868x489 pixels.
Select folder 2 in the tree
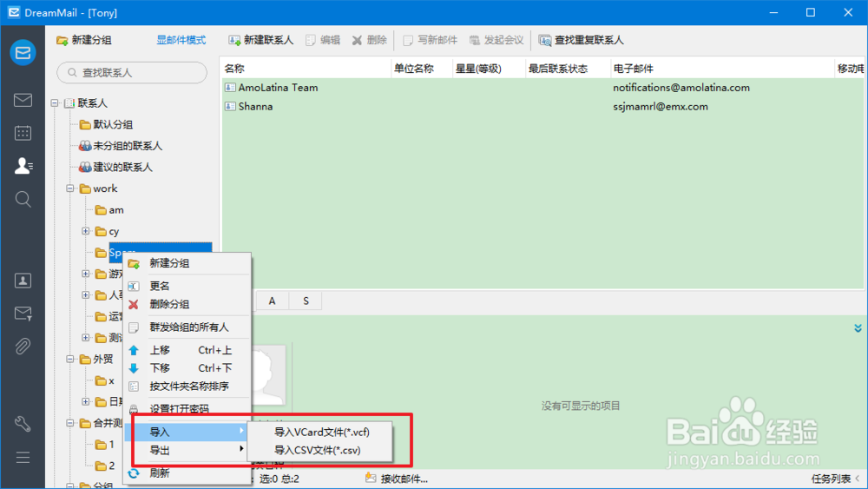click(105, 466)
